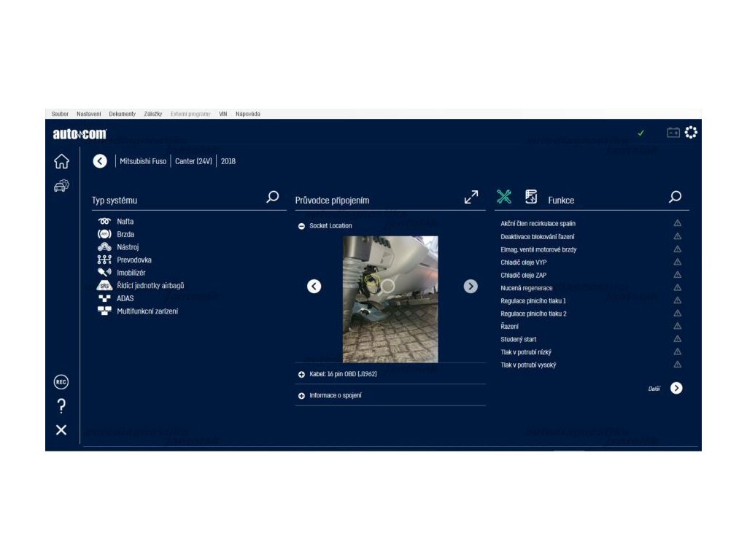Click the search icon in Funkce panel
The height and width of the screenshot is (560, 747).
point(676,197)
